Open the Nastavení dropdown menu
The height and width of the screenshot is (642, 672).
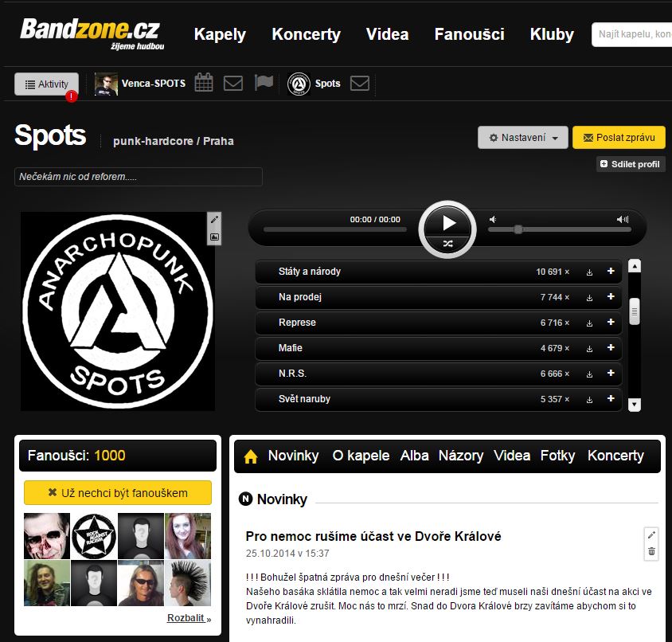click(x=523, y=138)
